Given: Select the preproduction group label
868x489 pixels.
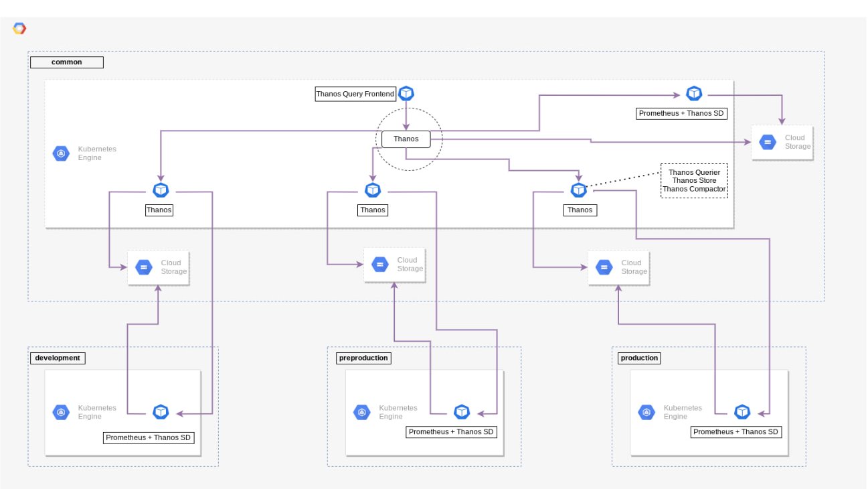Looking at the screenshot, I should pos(363,358).
